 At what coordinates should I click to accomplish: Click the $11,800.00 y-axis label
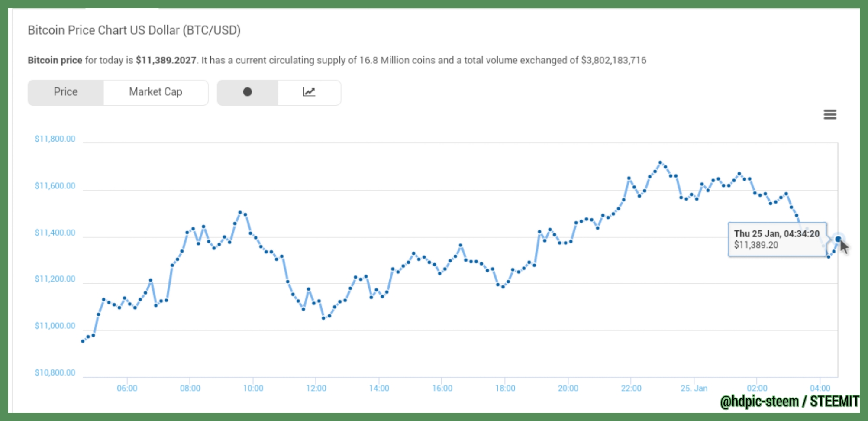(x=55, y=139)
